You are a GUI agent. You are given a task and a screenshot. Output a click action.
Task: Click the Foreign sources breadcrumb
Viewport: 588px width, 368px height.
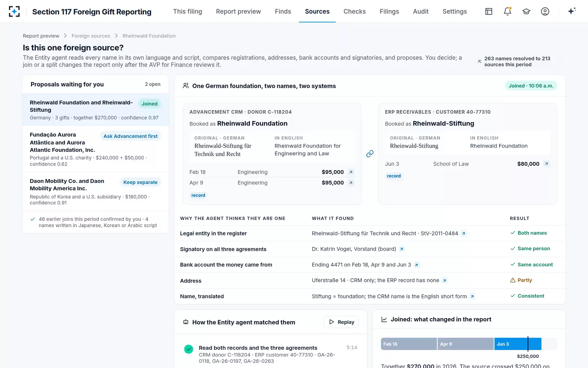pyautogui.click(x=91, y=36)
